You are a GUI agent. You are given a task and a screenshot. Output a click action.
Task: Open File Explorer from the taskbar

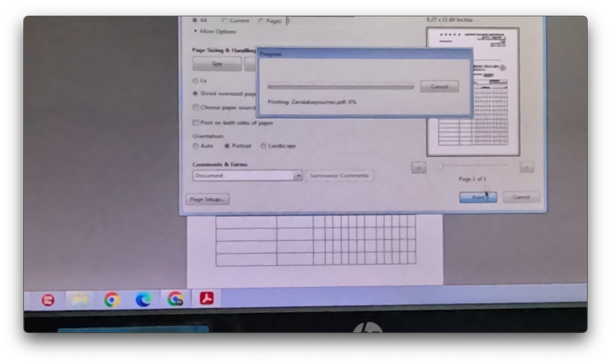click(x=80, y=300)
